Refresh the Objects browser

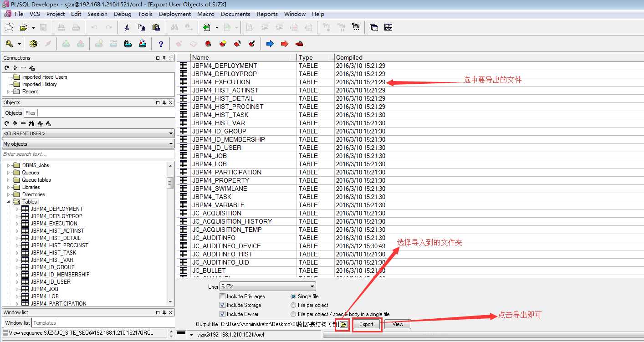point(7,123)
